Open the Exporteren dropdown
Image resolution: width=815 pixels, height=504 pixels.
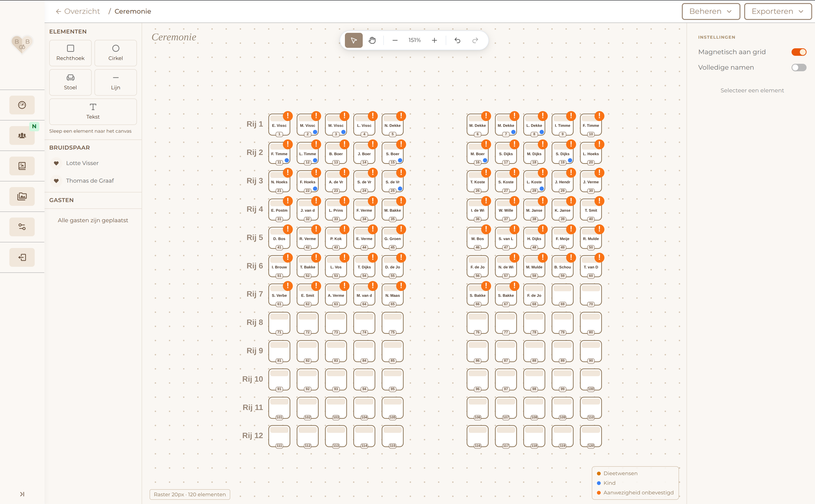(x=778, y=12)
